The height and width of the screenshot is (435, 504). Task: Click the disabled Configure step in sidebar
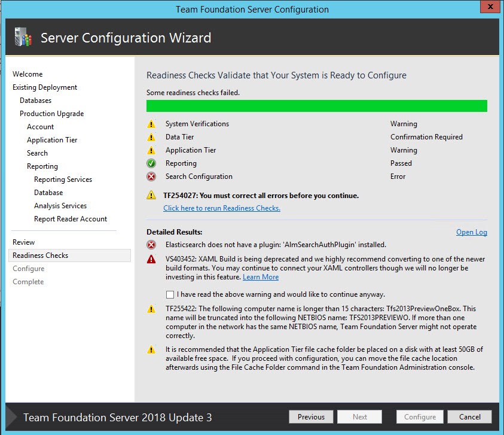(28, 269)
